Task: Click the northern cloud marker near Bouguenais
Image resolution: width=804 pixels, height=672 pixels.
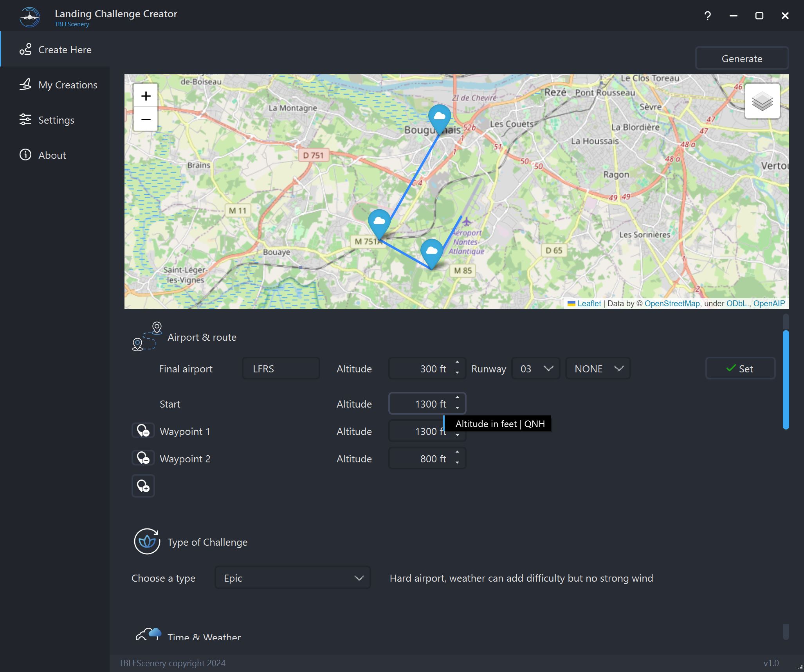Action: click(440, 117)
